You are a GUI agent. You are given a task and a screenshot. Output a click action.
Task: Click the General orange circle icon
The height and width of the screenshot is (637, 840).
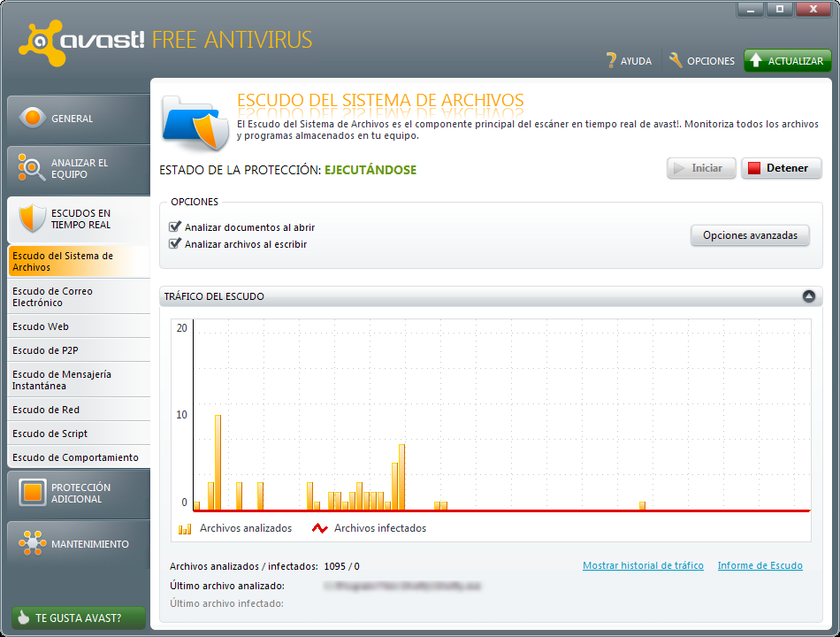click(x=32, y=118)
